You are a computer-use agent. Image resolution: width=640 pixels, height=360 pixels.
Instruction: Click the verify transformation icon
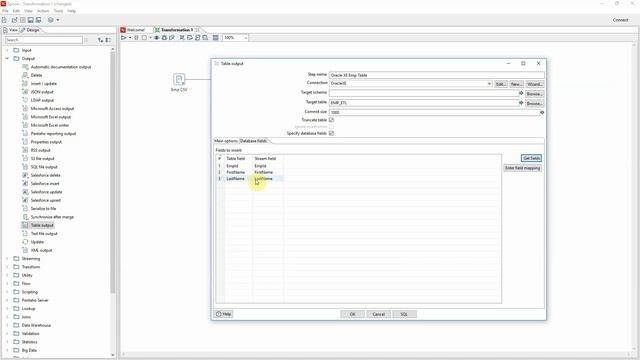(182, 38)
